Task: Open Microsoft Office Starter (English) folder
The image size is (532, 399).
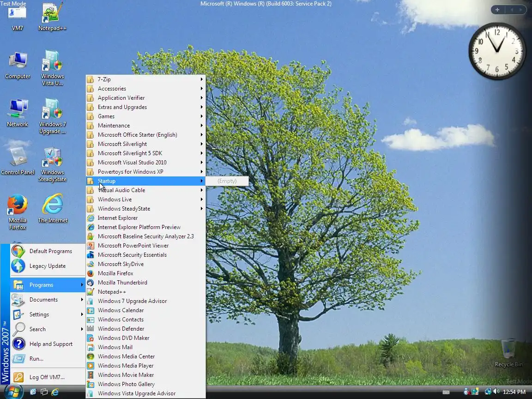Action: click(145, 135)
